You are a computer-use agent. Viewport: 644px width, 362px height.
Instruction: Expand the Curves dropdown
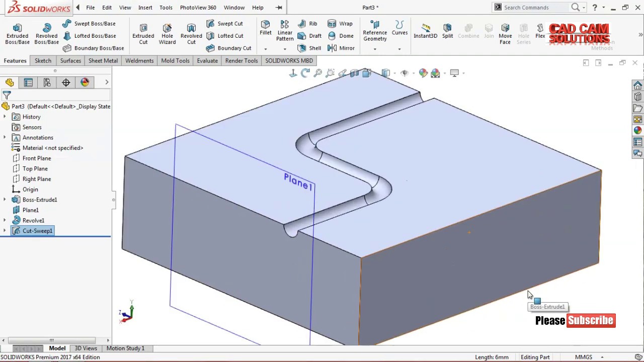click(399, 49)
